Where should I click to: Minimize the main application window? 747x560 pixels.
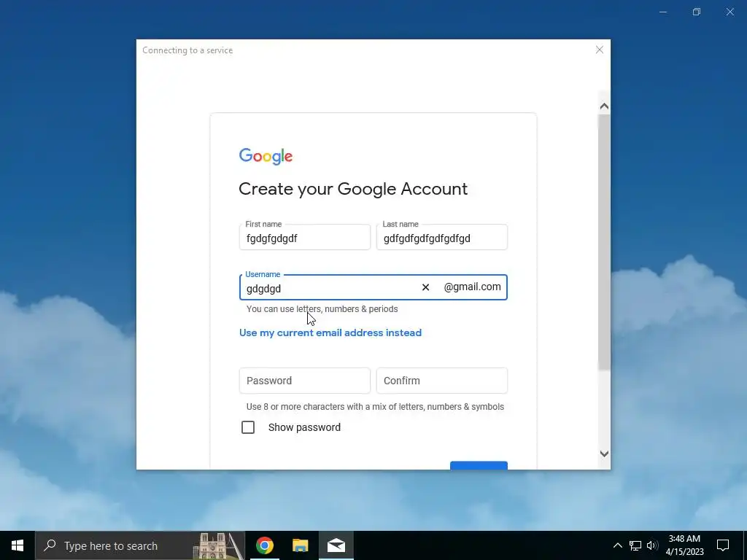point(662,12)
